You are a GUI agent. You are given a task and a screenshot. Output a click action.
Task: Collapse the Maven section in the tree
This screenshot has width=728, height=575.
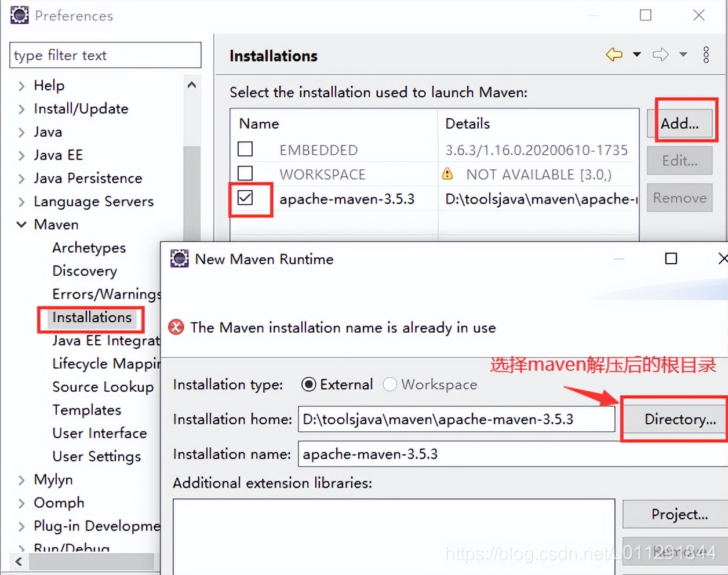[x=21, y=224]
